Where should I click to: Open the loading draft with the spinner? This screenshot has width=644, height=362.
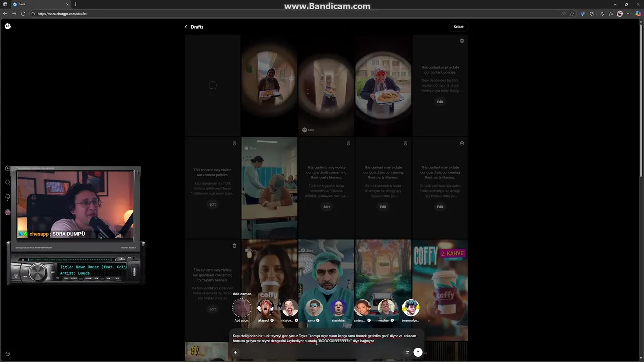coord(212,85)
